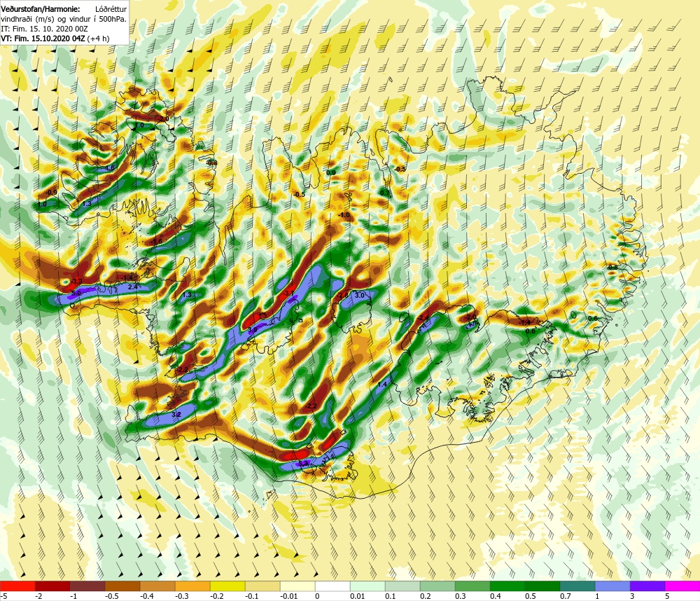This screenshot has width=700, height=601.
Task: Select the pale green legend swatch labeled 0.01
Action: click(x=367, y=586)
